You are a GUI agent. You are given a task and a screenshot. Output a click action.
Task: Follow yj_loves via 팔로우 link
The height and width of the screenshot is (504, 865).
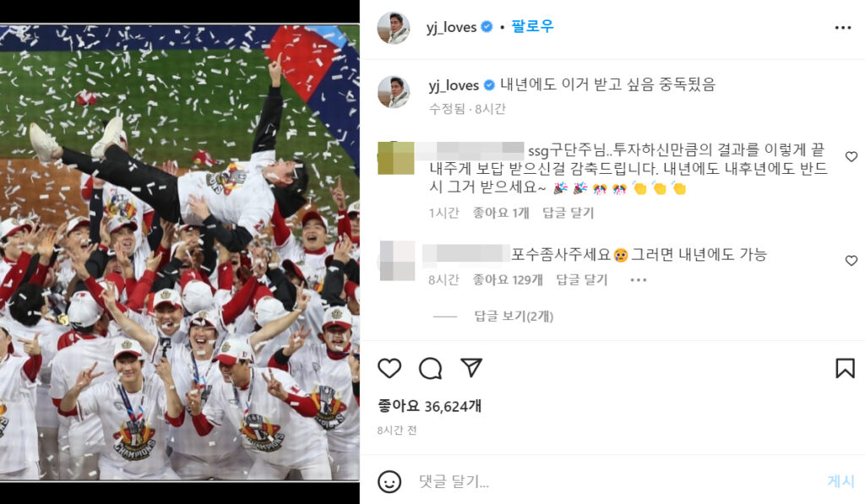click(x=532, y=26)
